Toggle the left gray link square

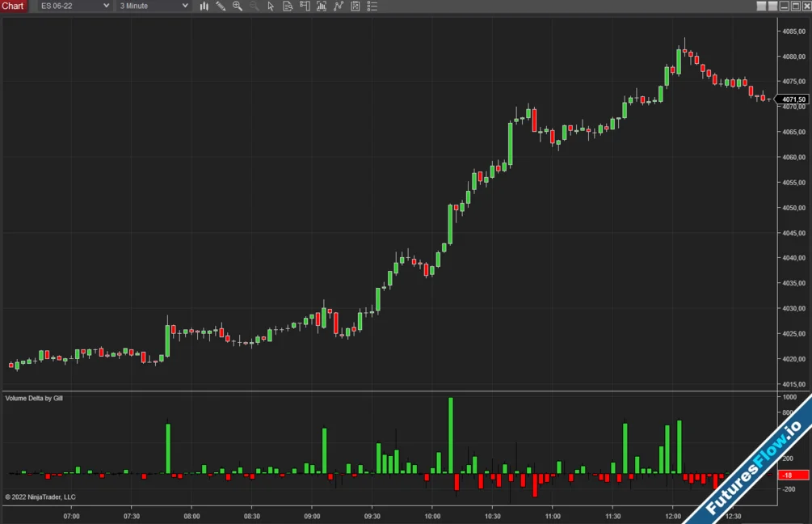[761, 6]
